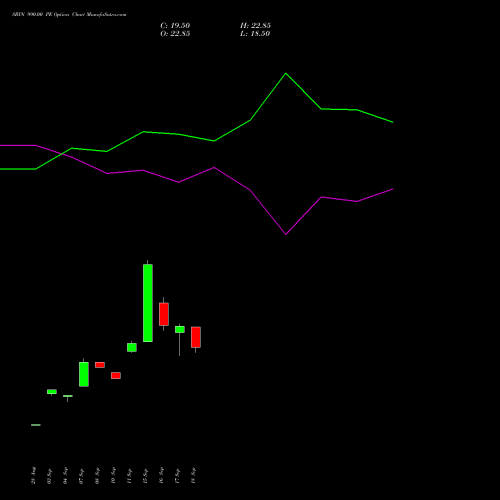Select the low value 'L: 18.50'
The width and height of the screenshot is (500, 500).
(255, 34)
